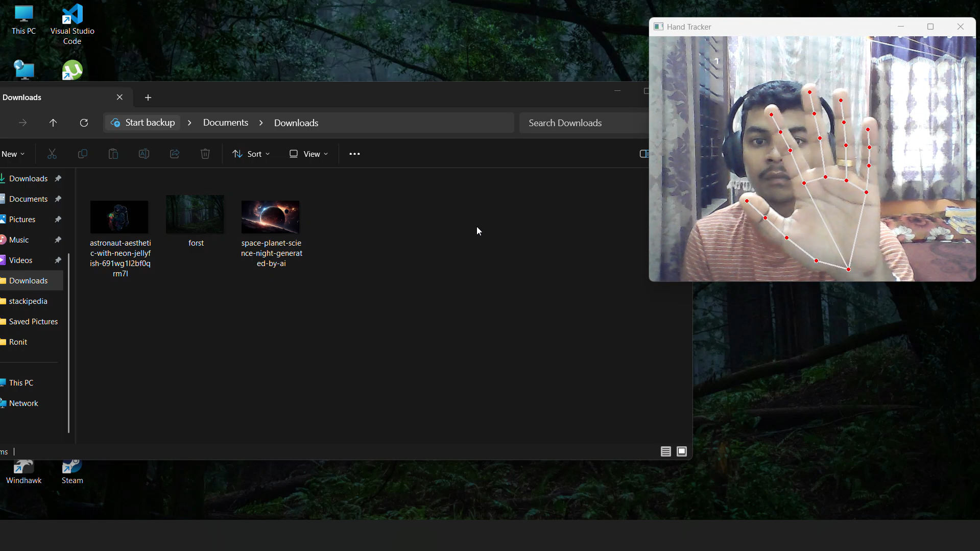Click the sidebar vertical scrollbar

tap(68, 342)
